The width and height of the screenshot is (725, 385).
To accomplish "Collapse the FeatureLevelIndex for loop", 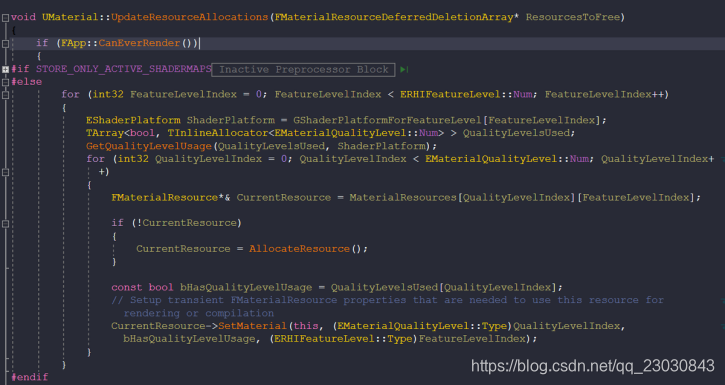I will coord(5,95).
